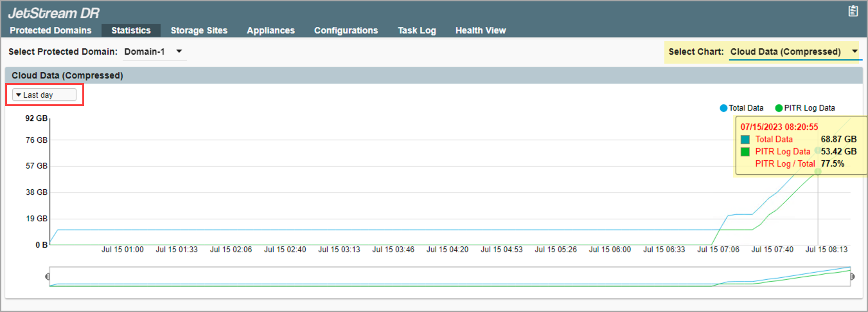Open the Last day time range dropdown
This screenshot has width=868, height=312.
point(44,95)
